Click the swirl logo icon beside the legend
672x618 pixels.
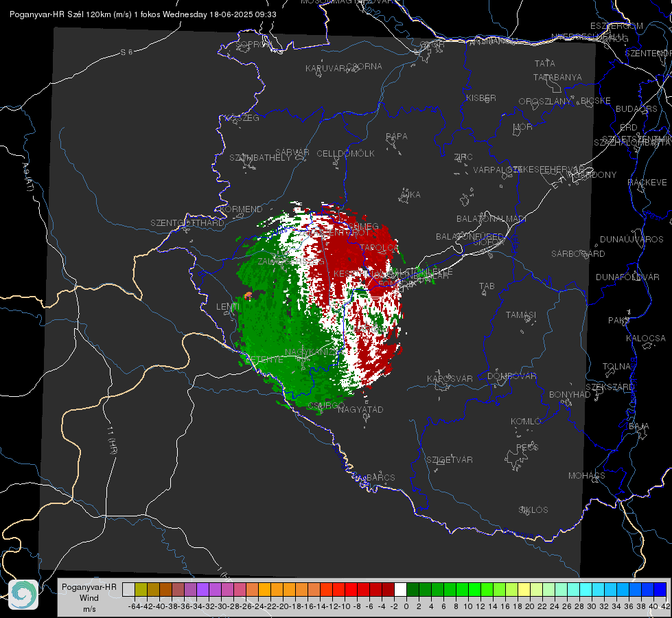[x=23, y=595]
